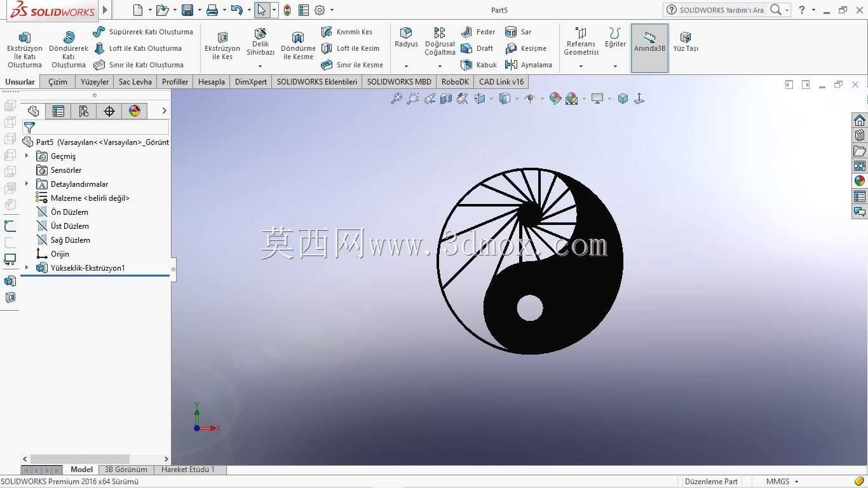Open SOLIDWORKS Eklentileri tab

point(317,82)
